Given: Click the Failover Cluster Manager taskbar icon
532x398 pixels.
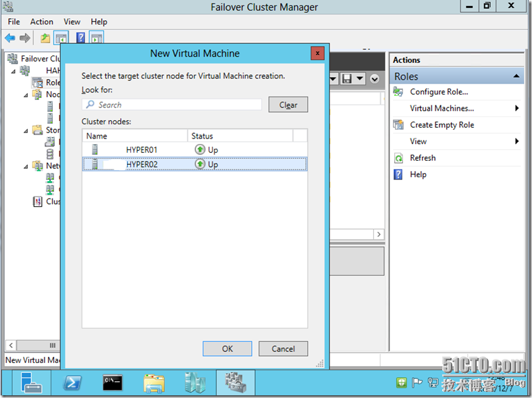Looking at the screenshot, I should (x=236, y=382).
